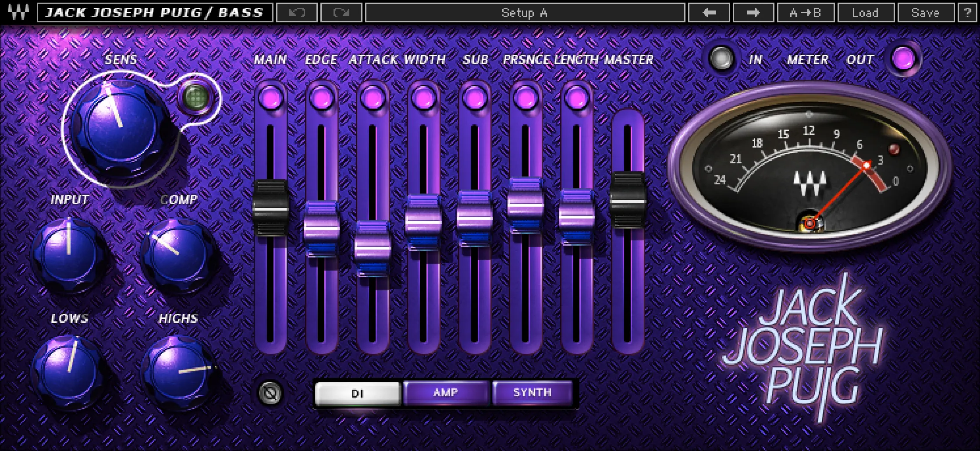980x451 pixels.
Task: Toggle the WIDTH fader on/off light
Action: (423, 97)
